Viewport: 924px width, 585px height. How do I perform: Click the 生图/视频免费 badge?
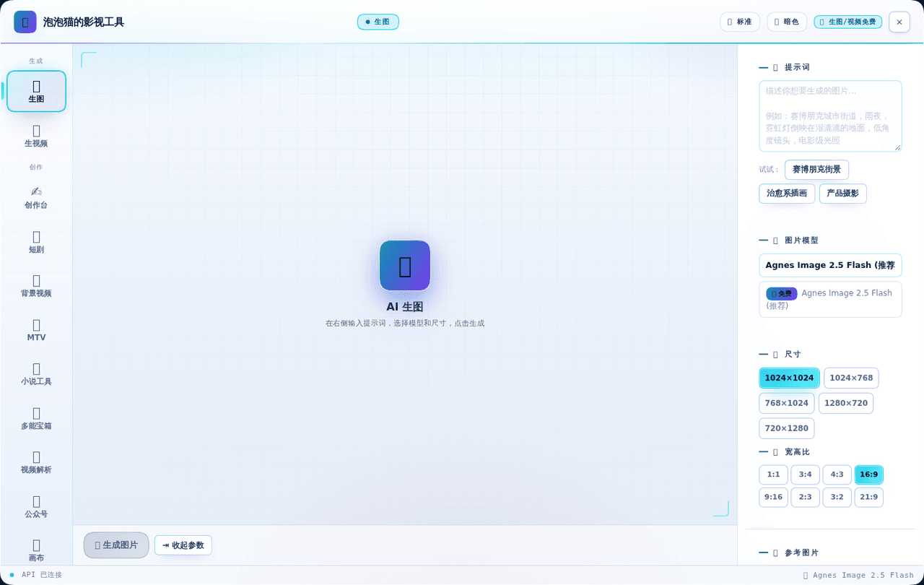point(848,22)
